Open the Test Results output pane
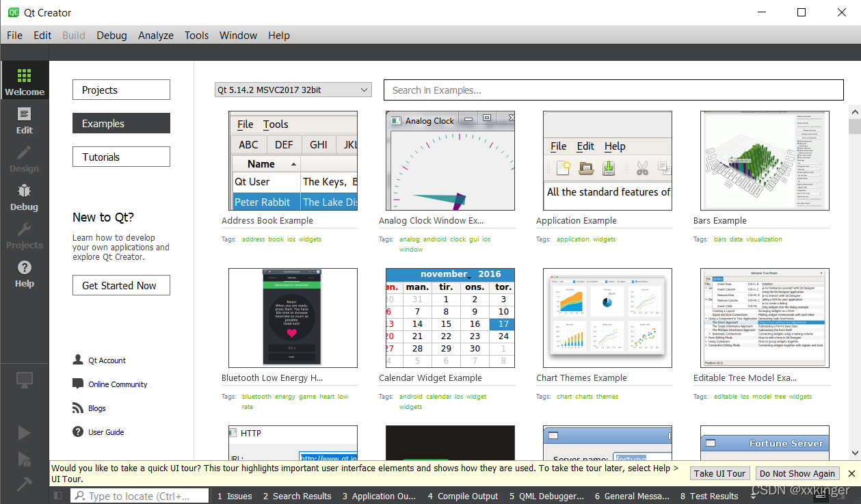Image resolution: width=861 pixels, height=504 pixels. (x=709, y=496)
